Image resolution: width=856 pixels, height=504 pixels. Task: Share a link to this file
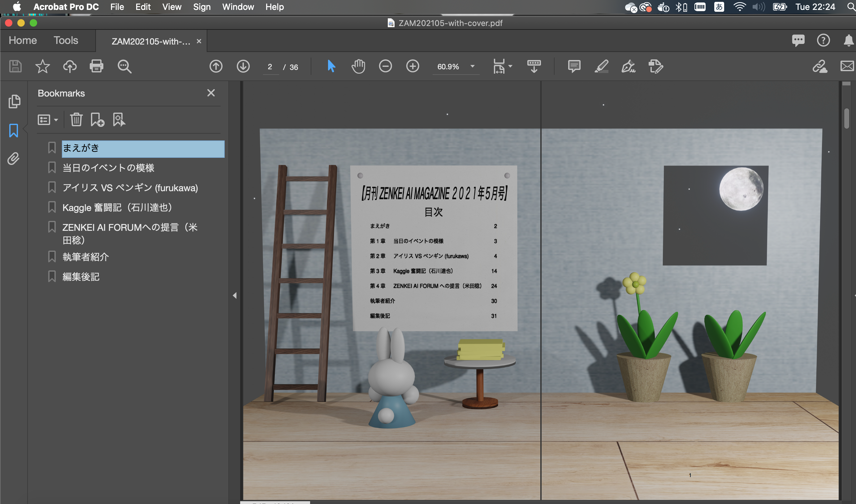(x=820, y=66)
